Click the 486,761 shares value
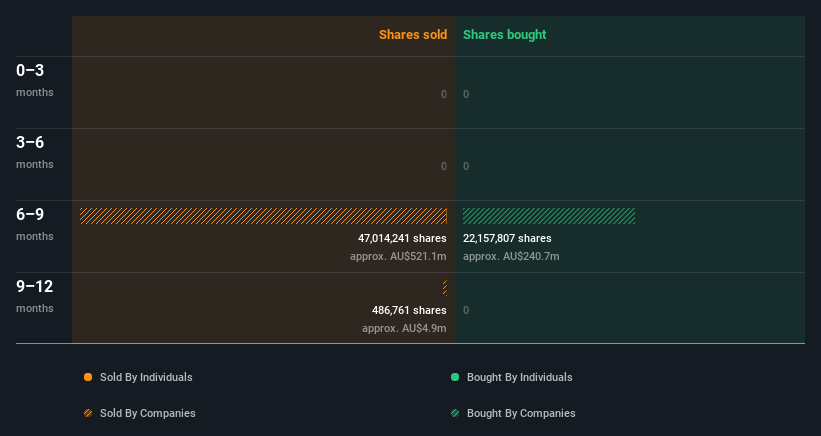This screenshot has width=821, height=436. click(409, 310)
